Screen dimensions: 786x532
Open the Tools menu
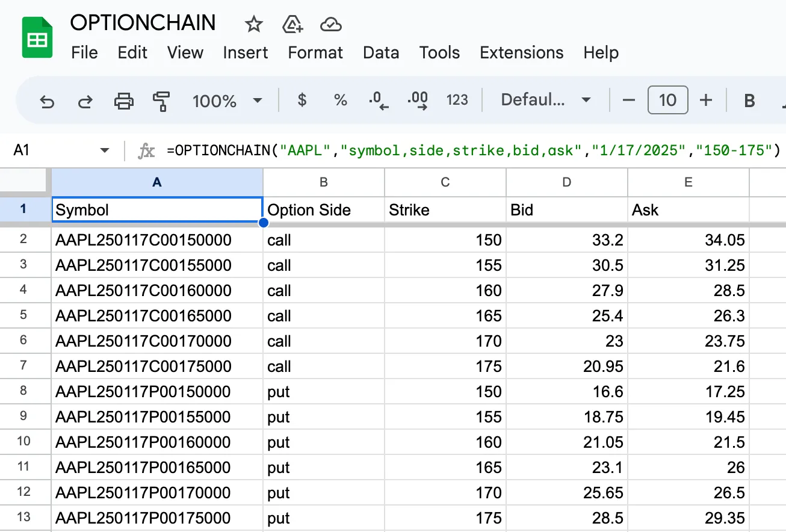[x=439, y=52]
